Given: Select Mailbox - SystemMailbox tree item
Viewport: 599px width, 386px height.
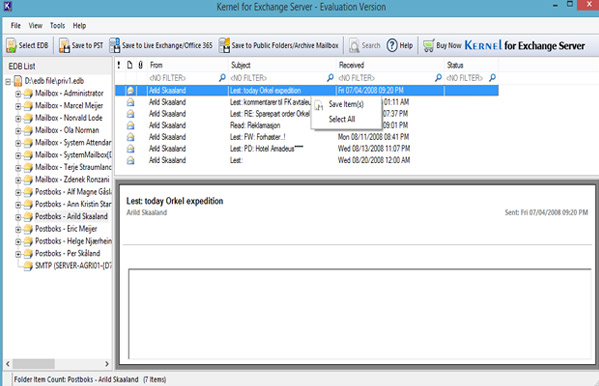Looking at the screenshot, I should tap(73, 155).
